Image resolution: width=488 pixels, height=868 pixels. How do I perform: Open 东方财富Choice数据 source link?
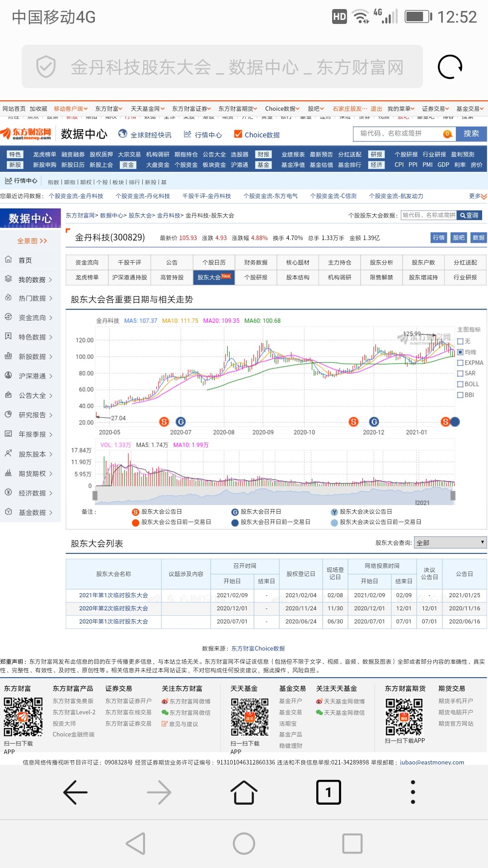coord(258,648)
